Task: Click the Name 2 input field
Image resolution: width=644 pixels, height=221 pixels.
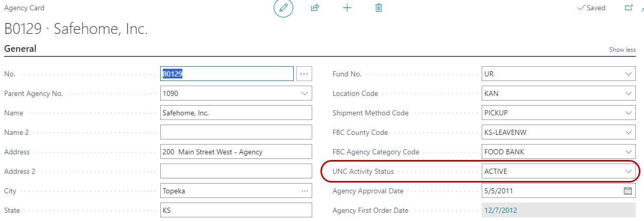Action: pos(236,132)
